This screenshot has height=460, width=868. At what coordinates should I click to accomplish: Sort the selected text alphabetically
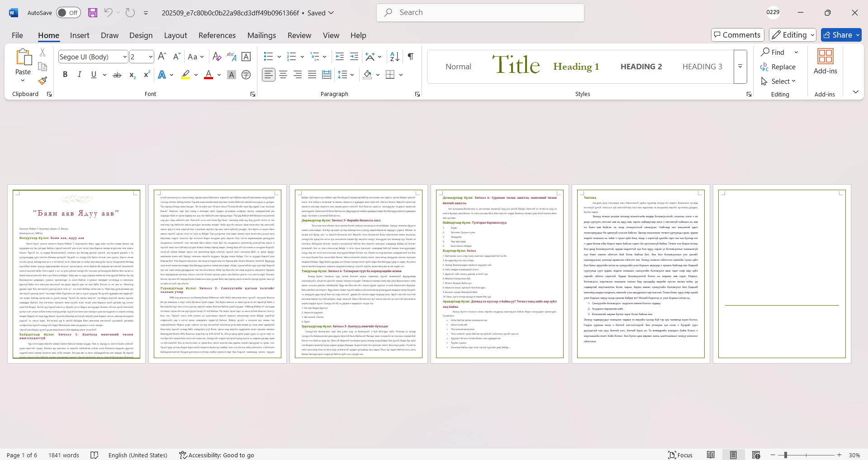(394, 57)
